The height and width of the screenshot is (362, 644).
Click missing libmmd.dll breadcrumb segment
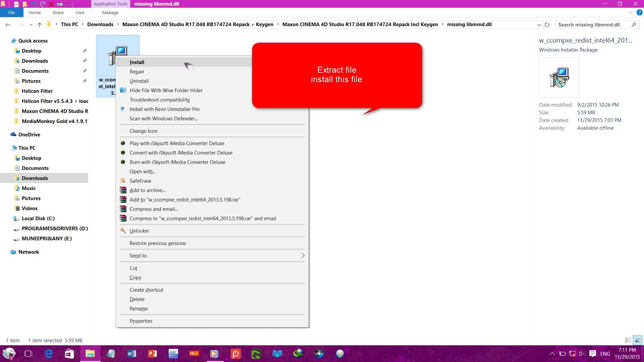coord(469,25)
